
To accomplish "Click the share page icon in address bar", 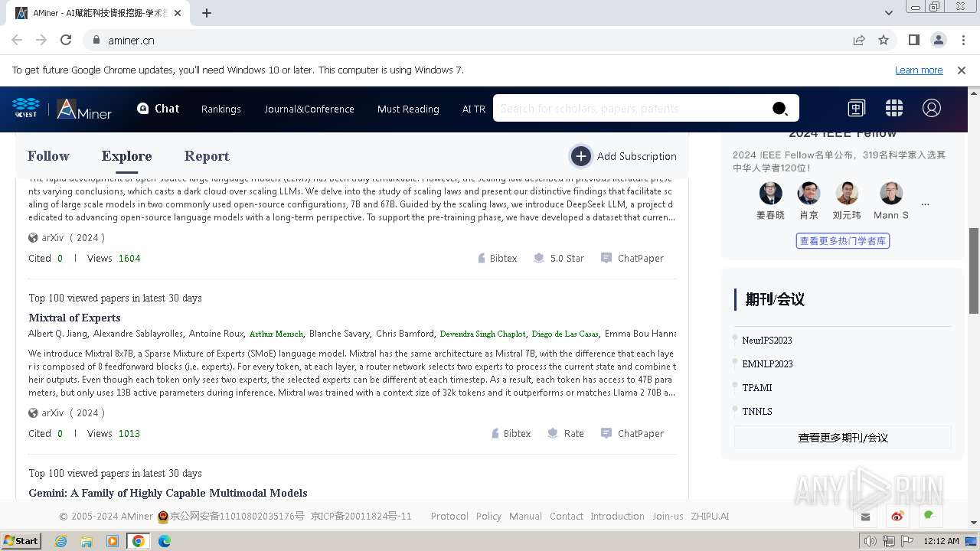I will pos(859,40).
